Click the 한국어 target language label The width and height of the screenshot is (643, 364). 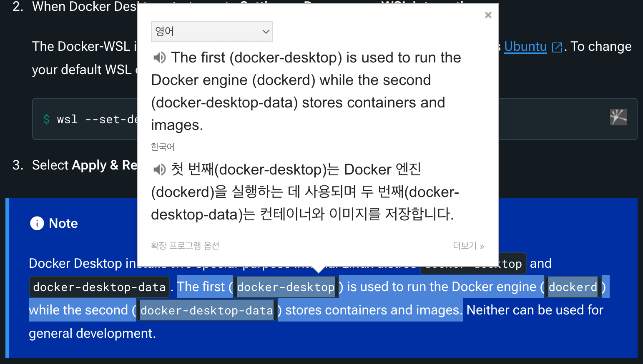tap(163, 147)
